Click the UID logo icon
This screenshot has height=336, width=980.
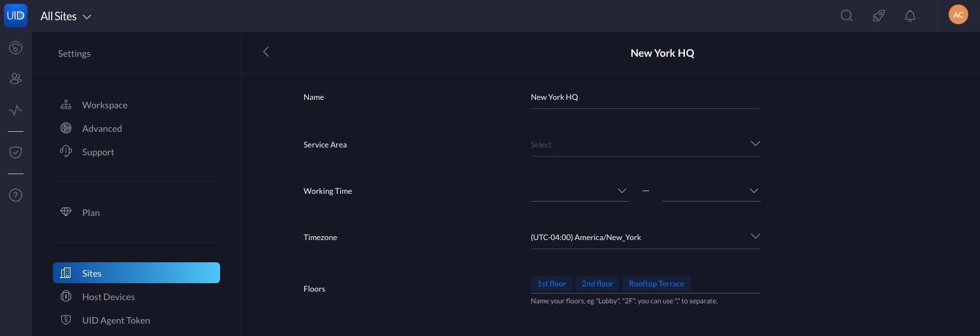click(x=16, y=16)
